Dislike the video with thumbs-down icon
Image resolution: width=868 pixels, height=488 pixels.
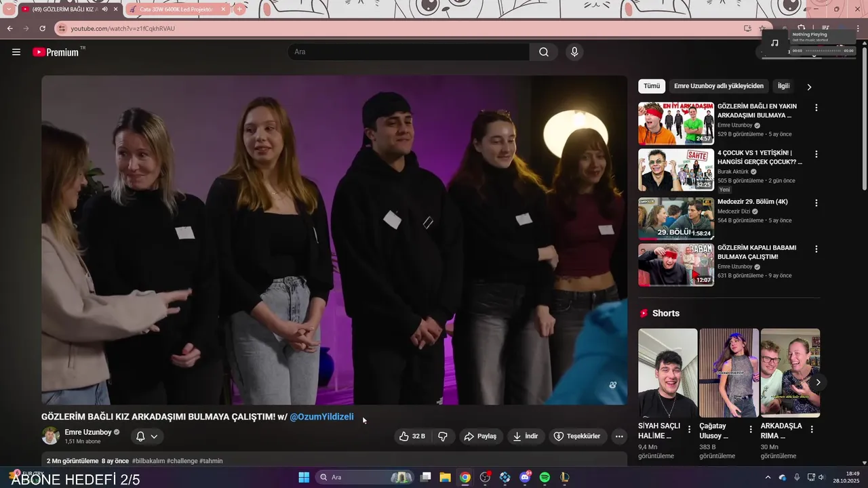pyautogui.click(x=443, y=436)
